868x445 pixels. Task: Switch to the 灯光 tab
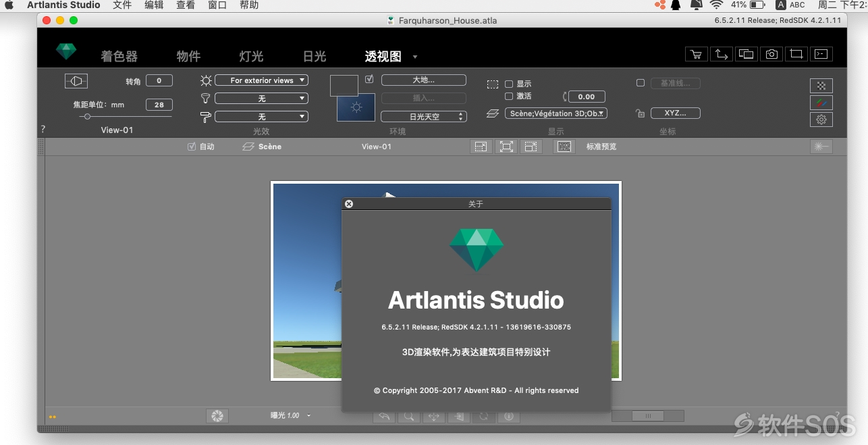251,57
